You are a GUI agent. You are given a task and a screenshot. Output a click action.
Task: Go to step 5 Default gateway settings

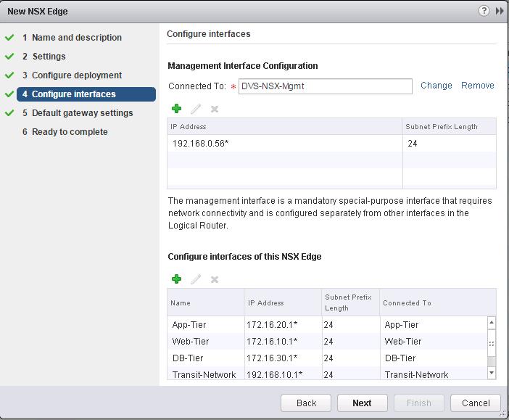point(78,112)
